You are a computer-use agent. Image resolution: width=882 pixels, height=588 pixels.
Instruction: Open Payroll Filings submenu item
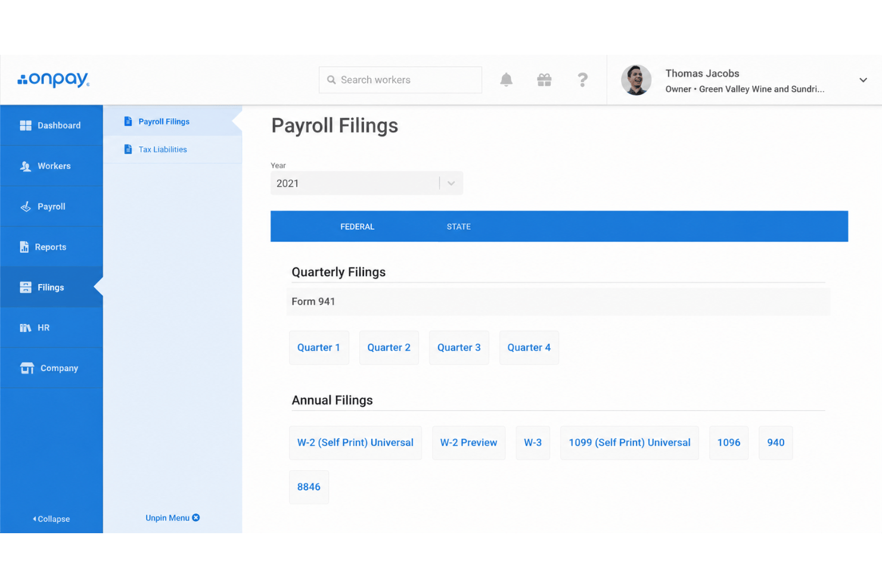pyautogui.click(x=173, y=122)
